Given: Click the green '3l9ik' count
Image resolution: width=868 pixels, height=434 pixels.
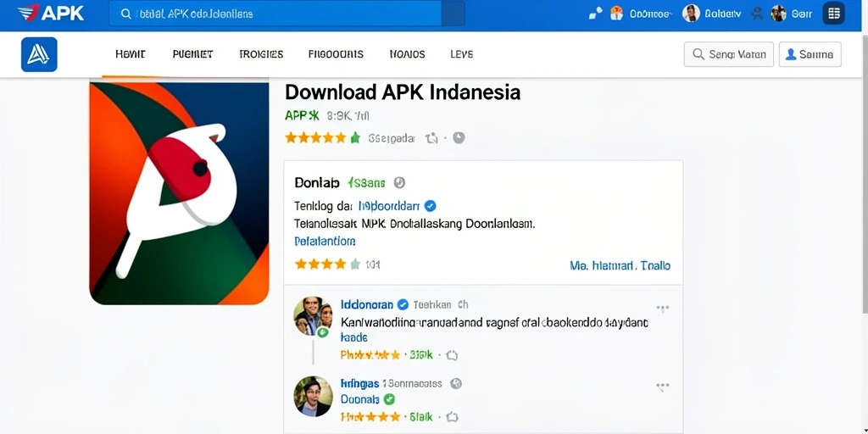Looking at the screenshot, I should click(421, 355).
